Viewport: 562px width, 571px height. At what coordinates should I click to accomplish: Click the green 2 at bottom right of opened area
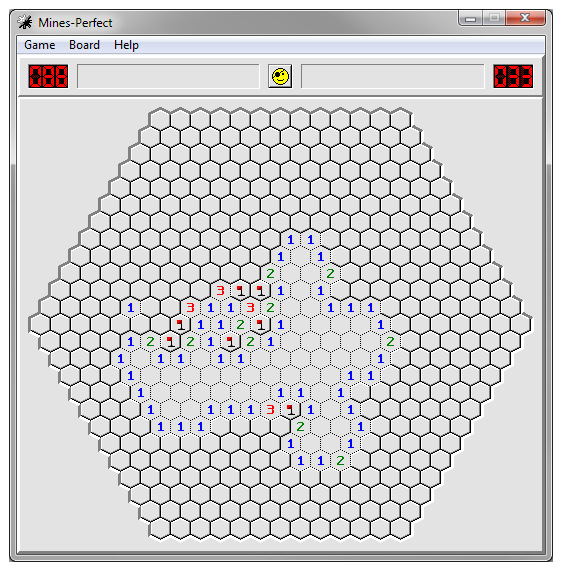coord(340,461)
